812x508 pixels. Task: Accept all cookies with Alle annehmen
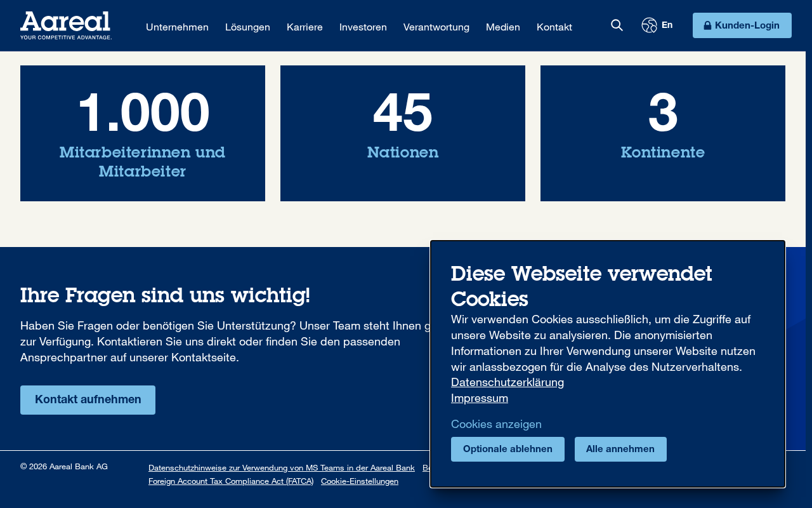pos(620,449)
